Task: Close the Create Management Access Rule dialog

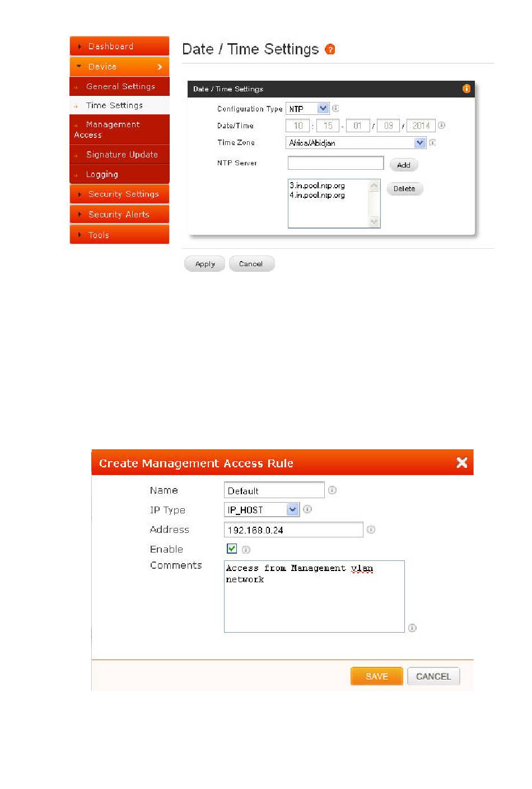Action: pyautogui.click(x=461, y=463)
